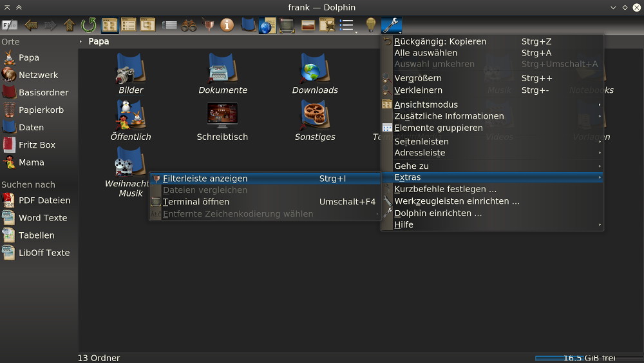This screenshot has width=644, height=363.
Task: Select 'Terminal öffnen' in Extras submenu
Action: (265, 202)
